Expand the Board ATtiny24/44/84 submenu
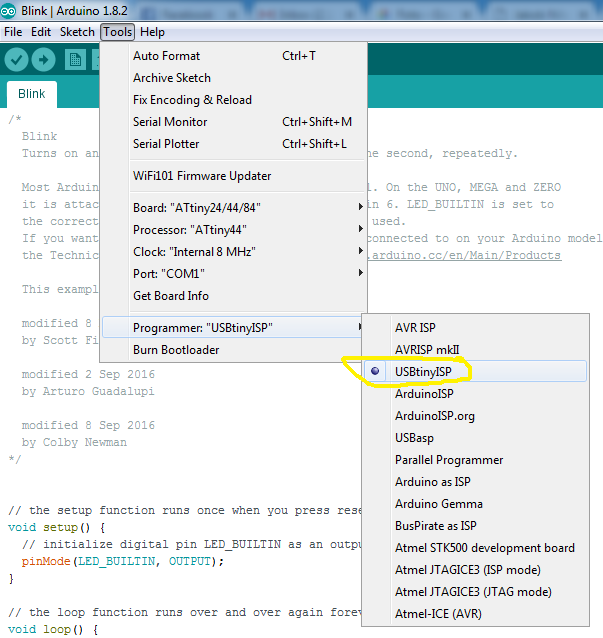 pos(233,208)
